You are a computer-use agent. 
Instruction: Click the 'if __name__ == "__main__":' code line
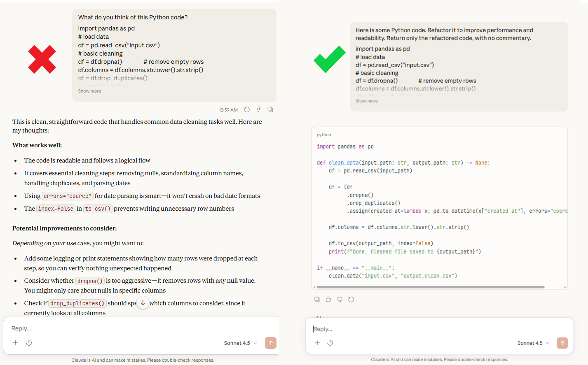click(356, 268)
